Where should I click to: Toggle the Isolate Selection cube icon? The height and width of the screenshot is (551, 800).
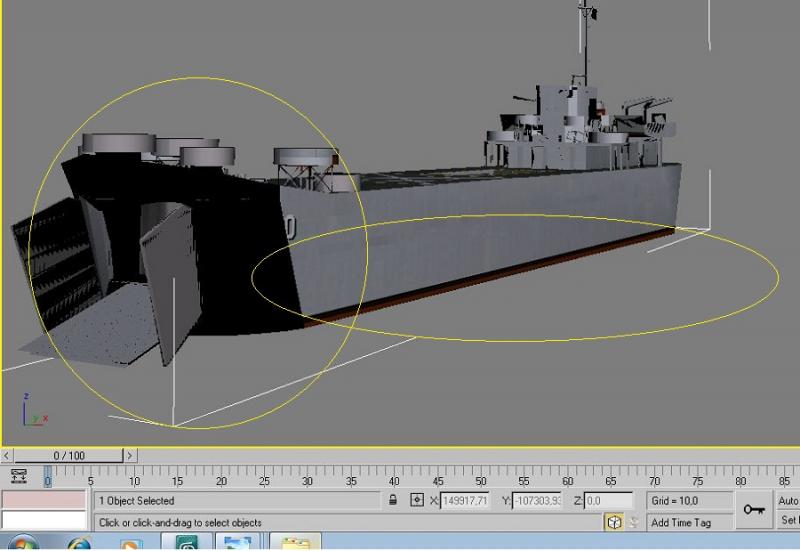click(x=614, y=522)
